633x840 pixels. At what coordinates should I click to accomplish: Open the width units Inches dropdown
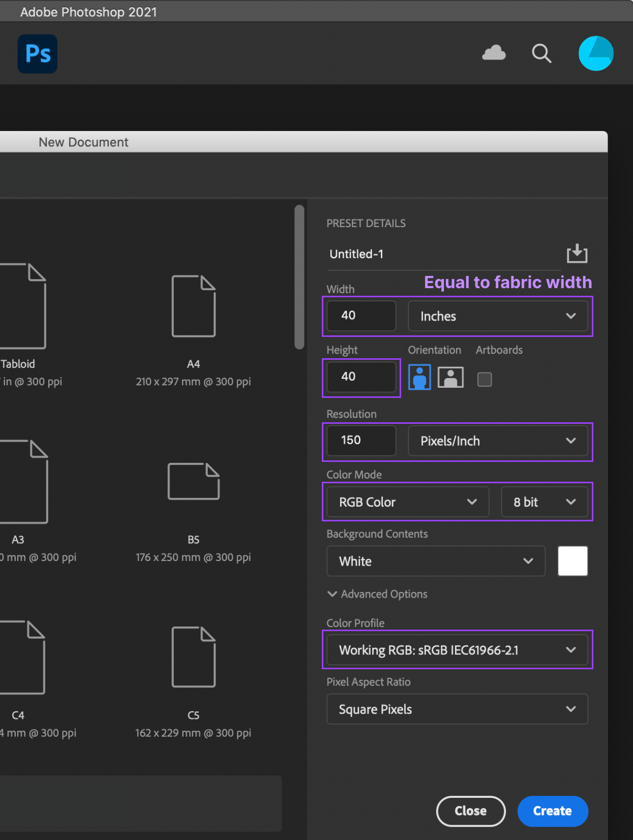point(498,316)
